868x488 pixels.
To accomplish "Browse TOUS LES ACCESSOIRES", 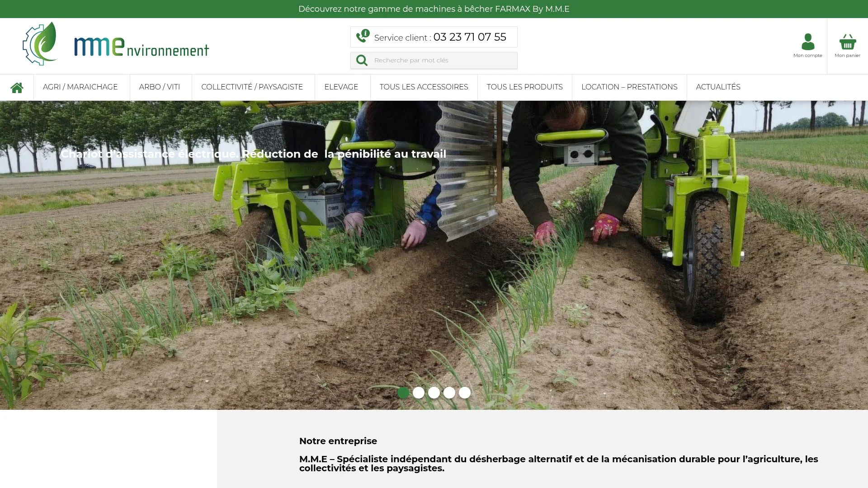I will (x=424, y=87).
